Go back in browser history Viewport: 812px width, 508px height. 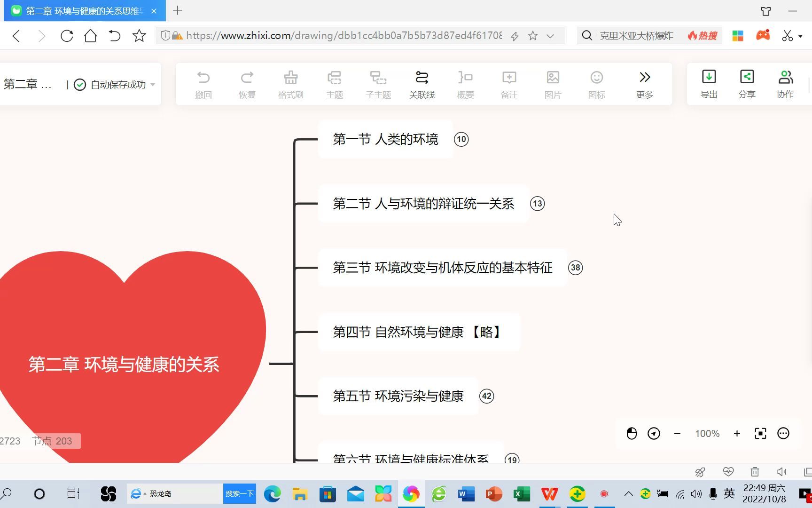[16, 36]
